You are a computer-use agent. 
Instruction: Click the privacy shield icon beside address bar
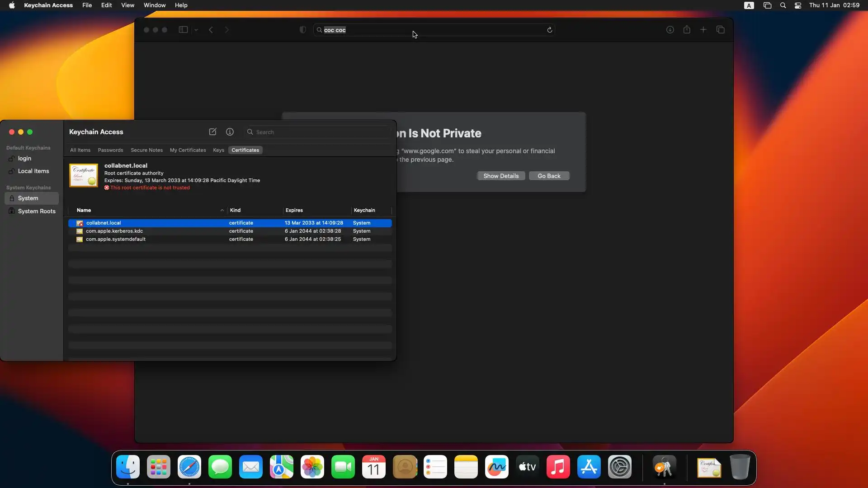(303, 30)
